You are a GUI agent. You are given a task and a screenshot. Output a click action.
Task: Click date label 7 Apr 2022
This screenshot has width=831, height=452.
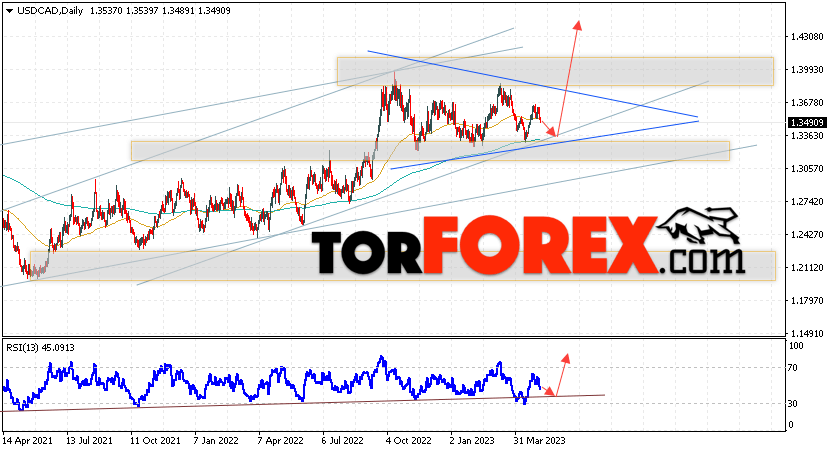click(280, 441)
